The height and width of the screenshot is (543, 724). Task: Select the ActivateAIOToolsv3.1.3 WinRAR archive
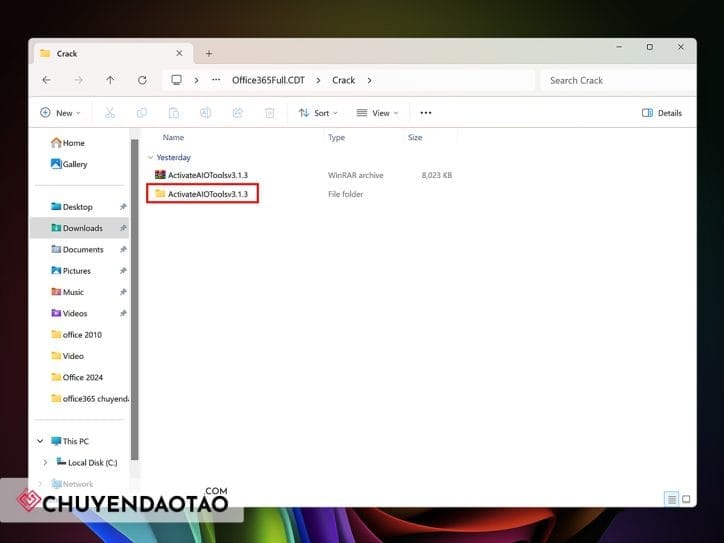208,175
